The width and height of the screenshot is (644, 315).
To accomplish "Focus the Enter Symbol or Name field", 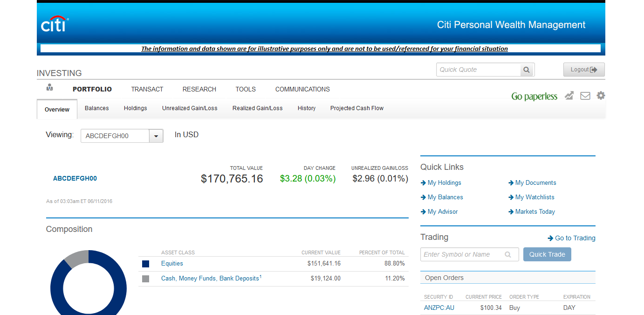I will click(463, 255).
